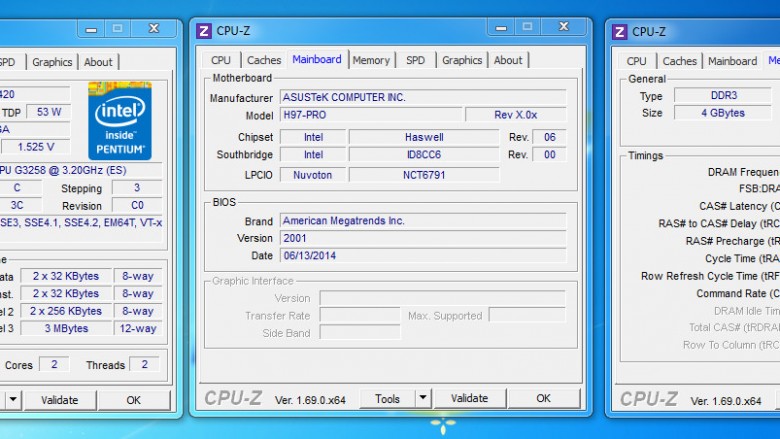Click the memory Type value DDR3
This screenshot has width=780, height=439.
tap(724, 95)
